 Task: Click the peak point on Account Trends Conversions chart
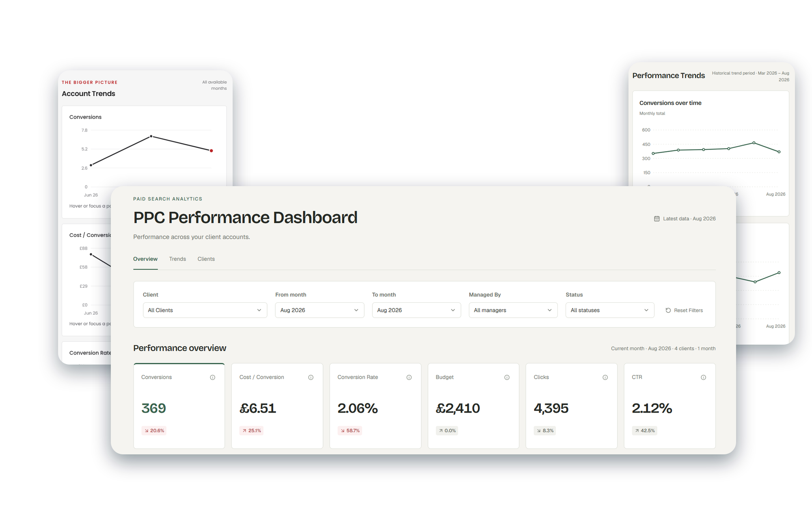(151, 136)
